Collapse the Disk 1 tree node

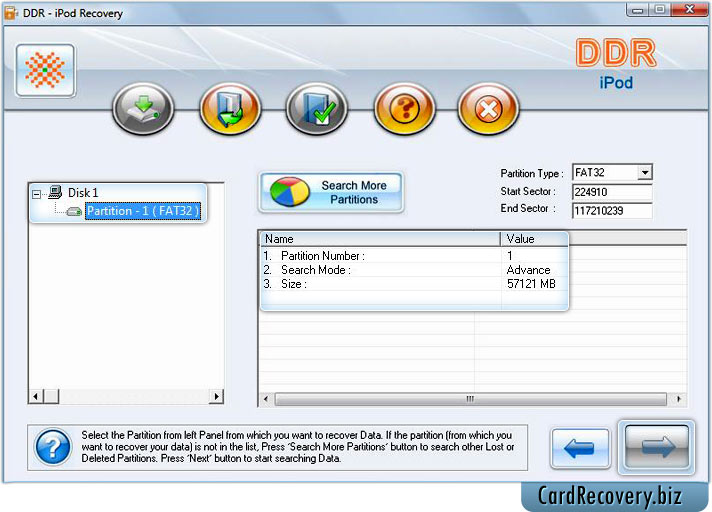point(36,194)
